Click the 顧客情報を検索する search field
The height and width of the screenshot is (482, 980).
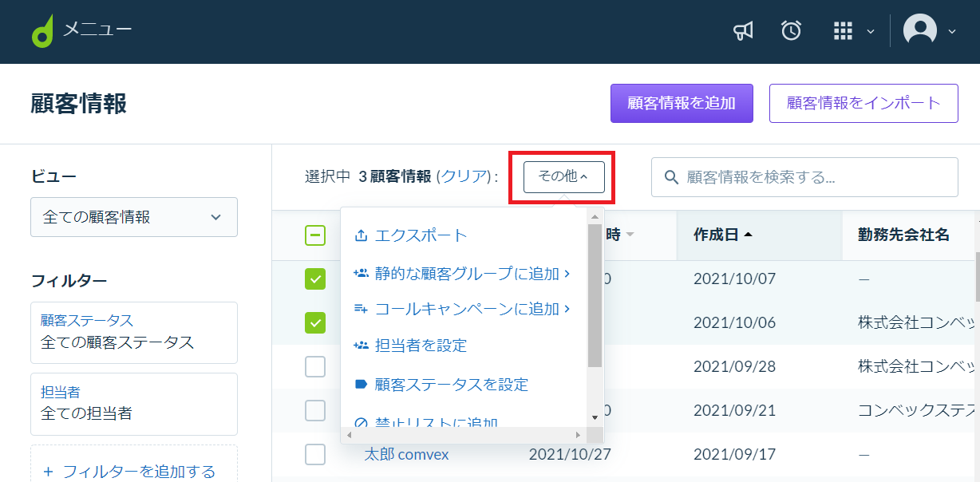pyautogui.click(x=804, y=177)
